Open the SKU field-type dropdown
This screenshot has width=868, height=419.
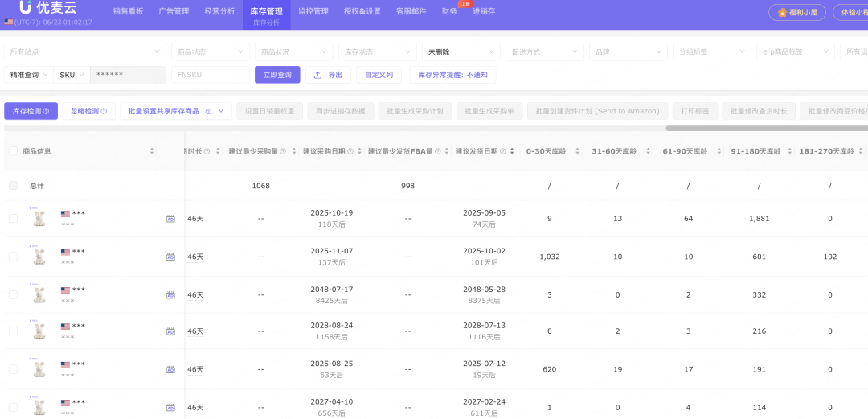coord(72,75)
